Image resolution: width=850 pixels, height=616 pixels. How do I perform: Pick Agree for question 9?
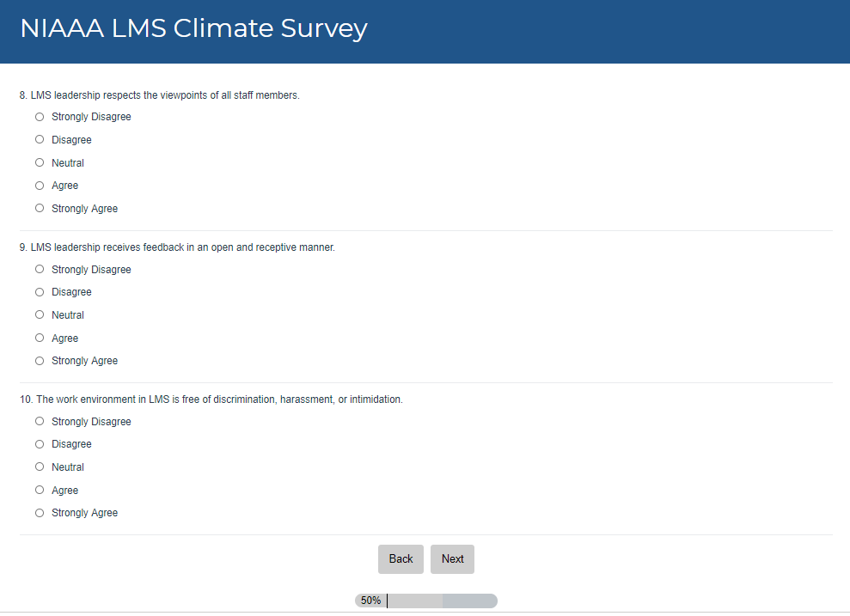click(x=40, y=338)
